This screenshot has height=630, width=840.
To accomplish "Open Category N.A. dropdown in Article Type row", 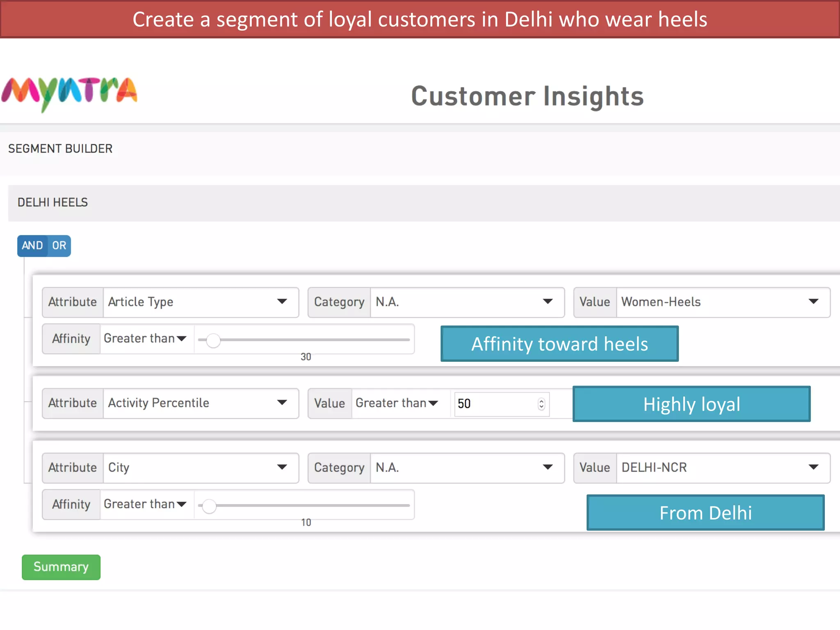I will pos(467,302).
